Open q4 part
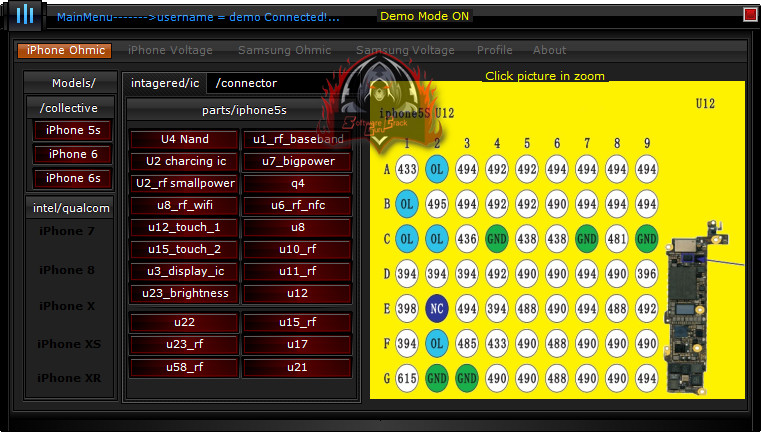This screenshot has width=761, height=432. tap(298, 183)
